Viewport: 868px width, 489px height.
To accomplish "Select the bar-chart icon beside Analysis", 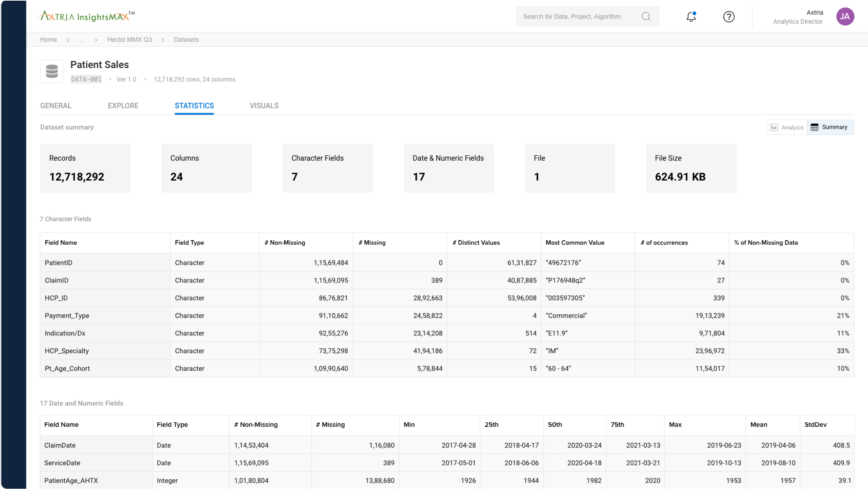I will pos(775,127).
